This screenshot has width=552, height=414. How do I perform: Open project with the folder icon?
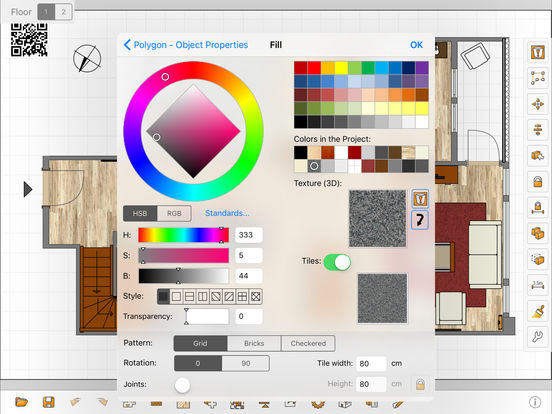coord(21,402)
